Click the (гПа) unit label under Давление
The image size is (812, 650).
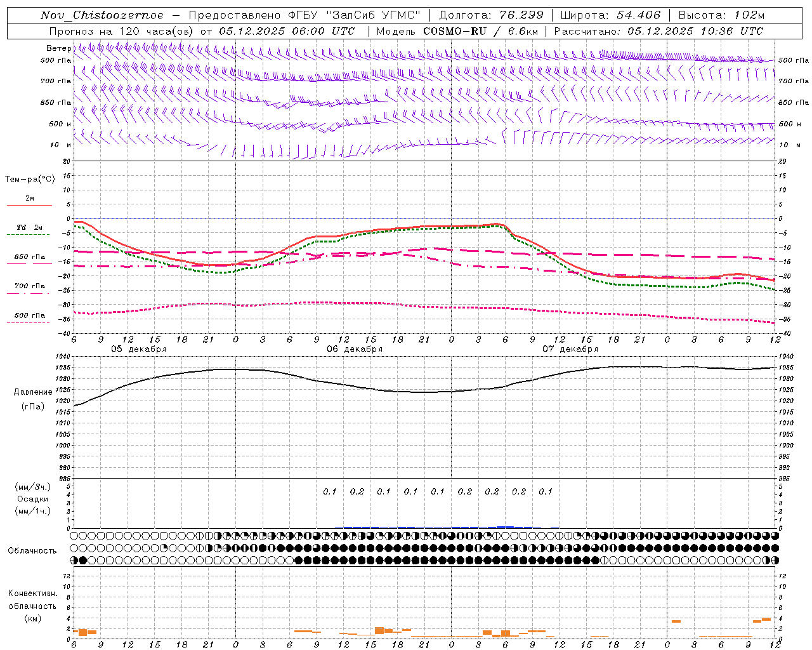point(33,407)
